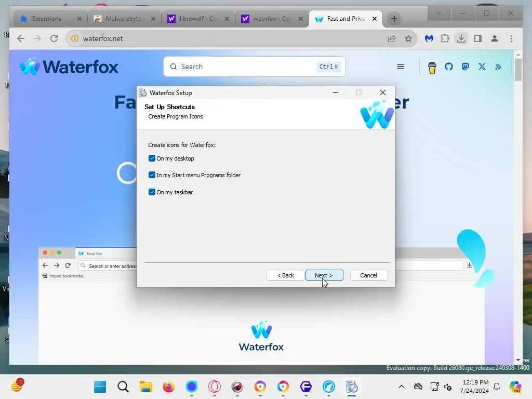Click the tab search dropdown chevron

pyautogui.click(x=438, y=13)
